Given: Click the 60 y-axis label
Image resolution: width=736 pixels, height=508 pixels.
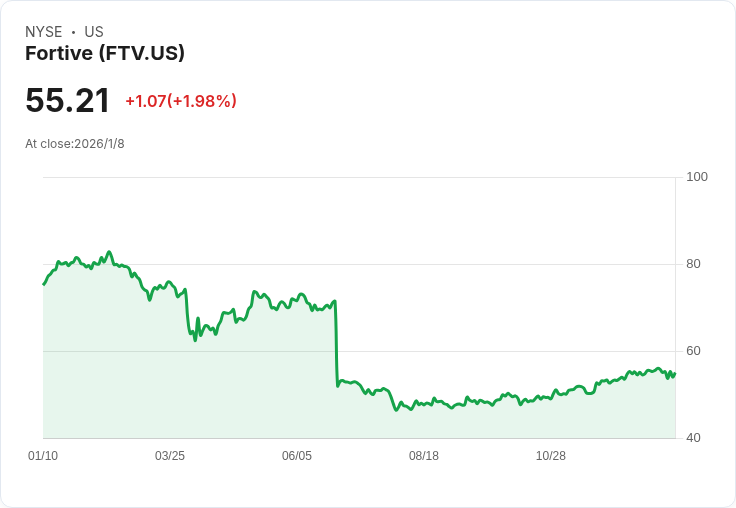Looking at the screenshot, I should 694,351.
